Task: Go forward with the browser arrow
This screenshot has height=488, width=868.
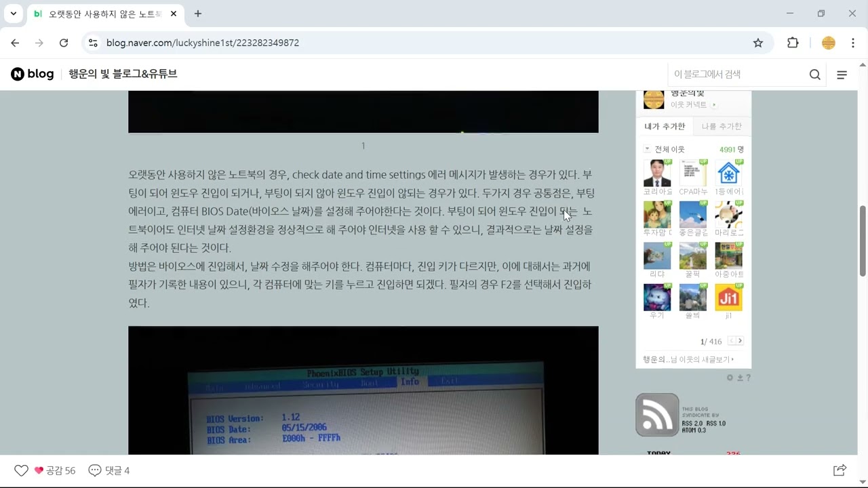Action: click(39, 43)
